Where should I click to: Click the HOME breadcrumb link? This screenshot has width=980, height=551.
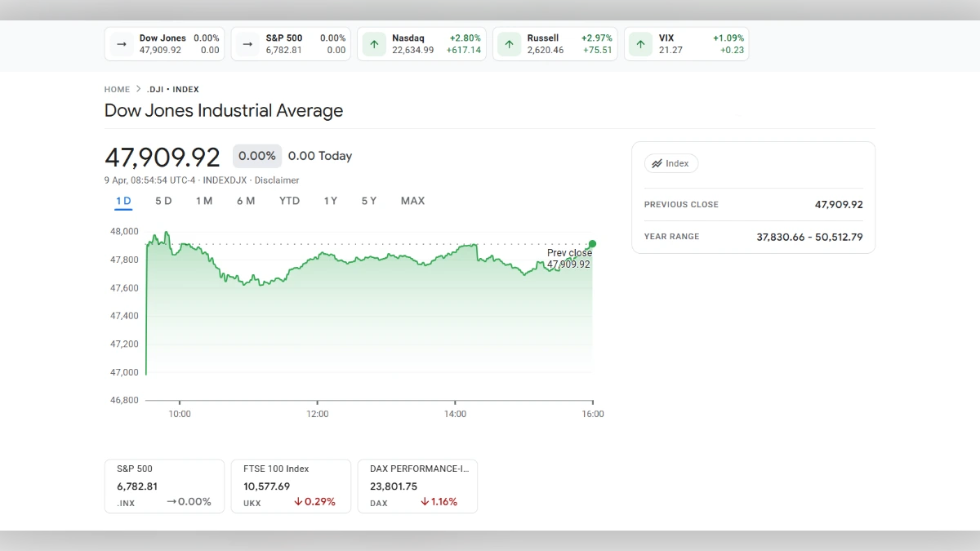coord(117,89)
